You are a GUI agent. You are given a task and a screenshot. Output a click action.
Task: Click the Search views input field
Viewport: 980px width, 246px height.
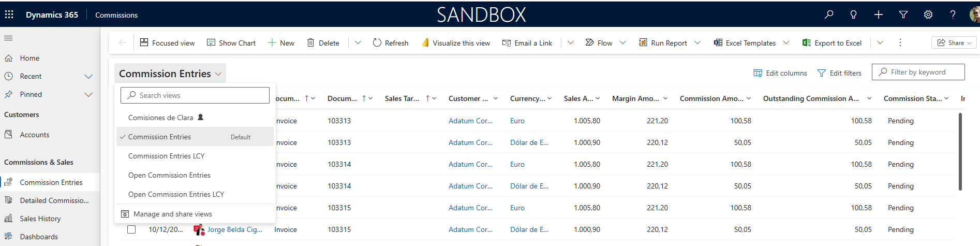195,95
